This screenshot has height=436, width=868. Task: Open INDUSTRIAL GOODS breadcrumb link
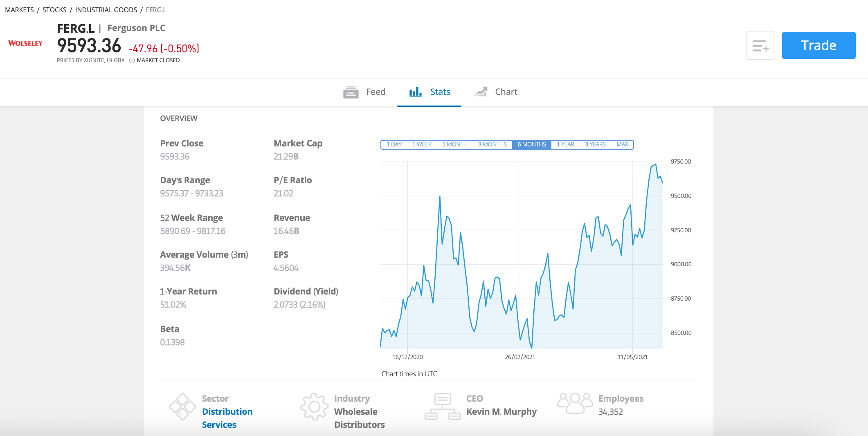[106, 10]
